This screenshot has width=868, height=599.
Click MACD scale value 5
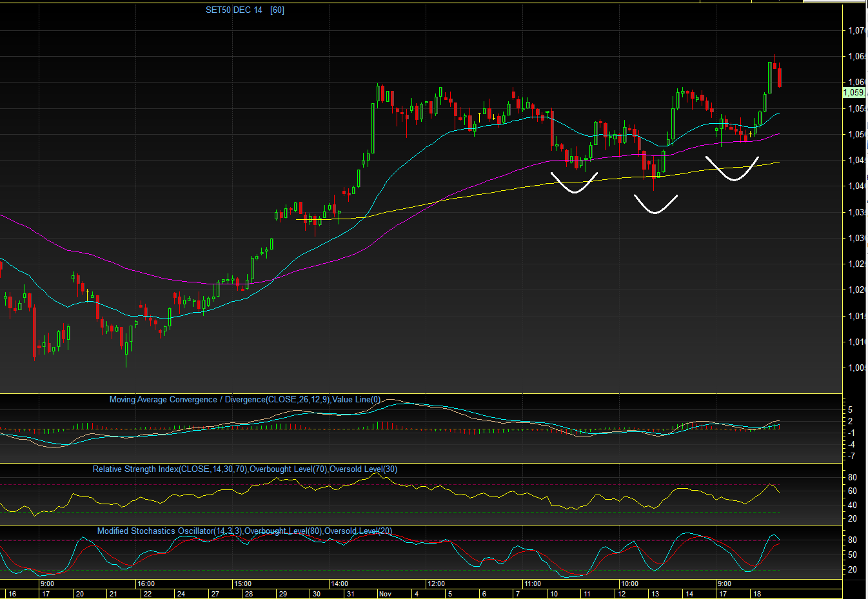pyautogui.click(x=851, y=409)
